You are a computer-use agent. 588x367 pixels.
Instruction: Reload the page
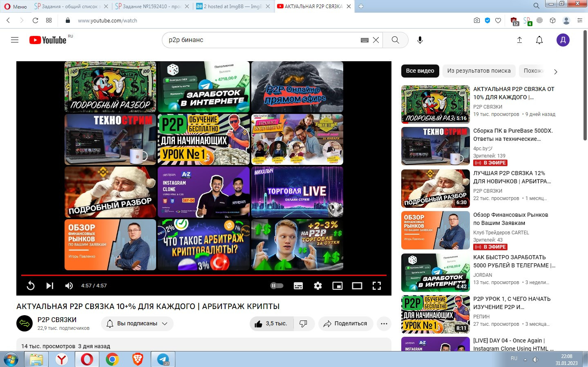click(x=35, y=20)
